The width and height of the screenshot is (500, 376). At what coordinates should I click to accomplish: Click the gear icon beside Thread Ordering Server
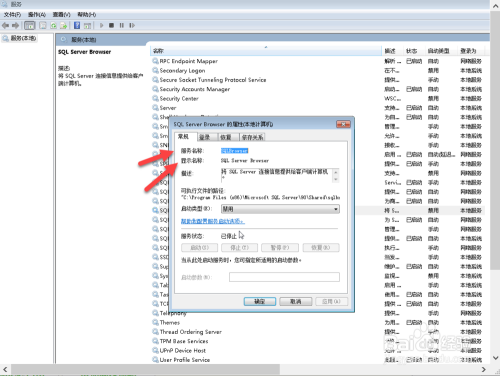[x=155, y=332]
